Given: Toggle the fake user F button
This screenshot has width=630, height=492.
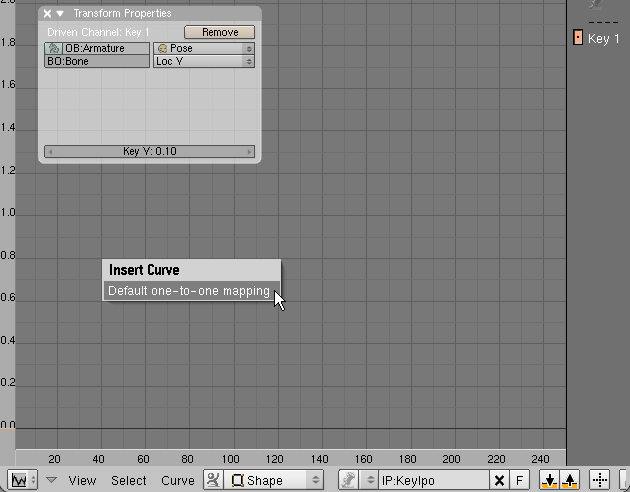Looking at the screenshot, I should pos(520,480).
